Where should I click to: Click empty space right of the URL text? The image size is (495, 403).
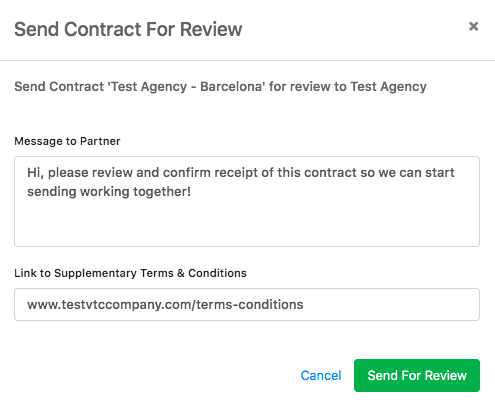(x=390, y=304)
